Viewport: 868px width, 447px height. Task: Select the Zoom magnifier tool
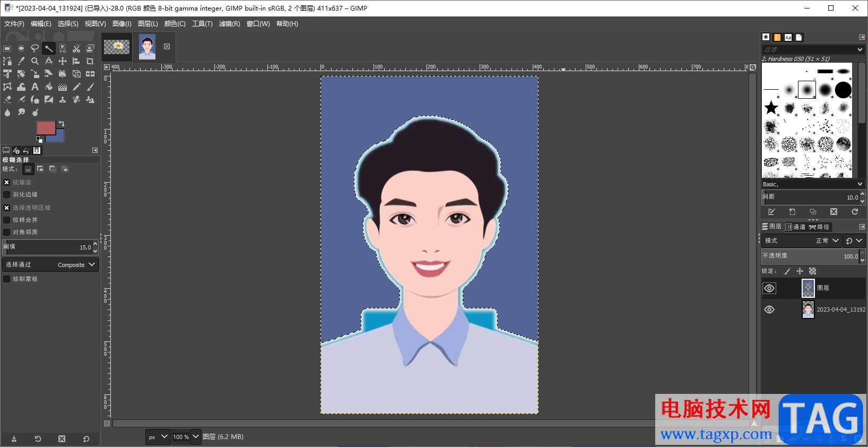pyautogui.click(x=35, y=61)
